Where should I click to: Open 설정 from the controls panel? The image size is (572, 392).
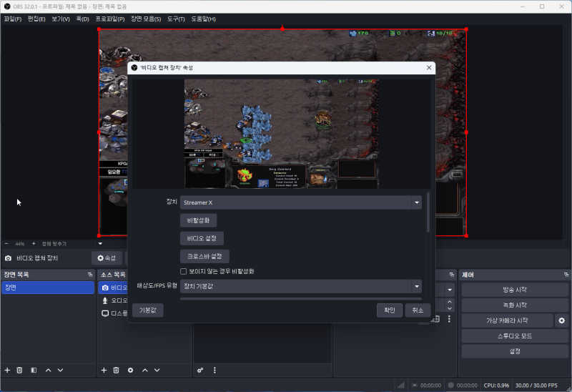[514, 351]
